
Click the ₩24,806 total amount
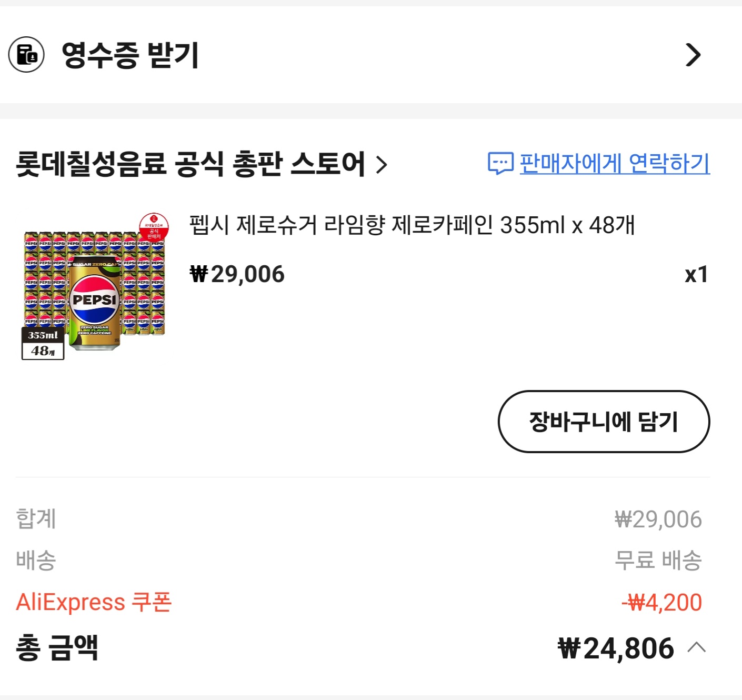point(616,648)
